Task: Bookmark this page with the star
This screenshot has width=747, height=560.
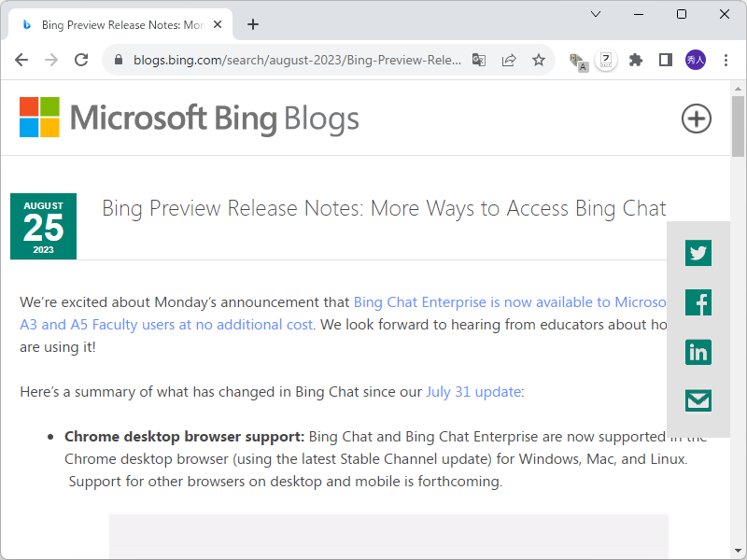Action: pos(539,59)
